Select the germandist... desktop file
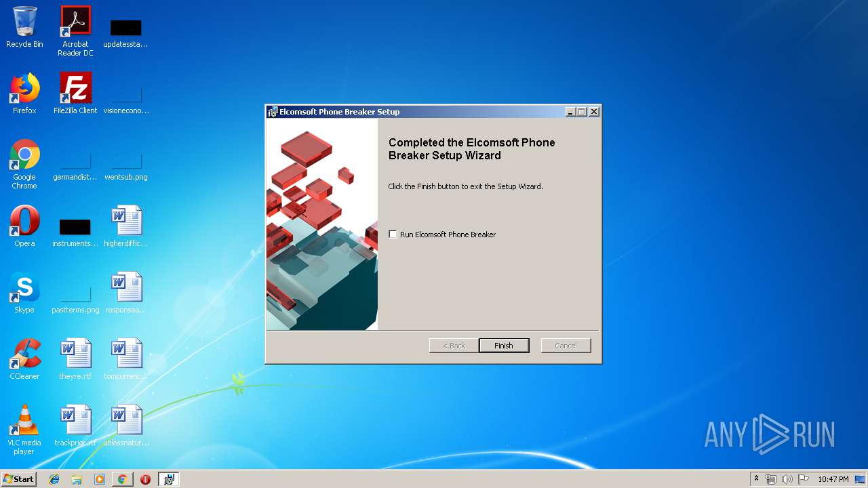This screenshot has width=868, height=488. click(75, 166)
